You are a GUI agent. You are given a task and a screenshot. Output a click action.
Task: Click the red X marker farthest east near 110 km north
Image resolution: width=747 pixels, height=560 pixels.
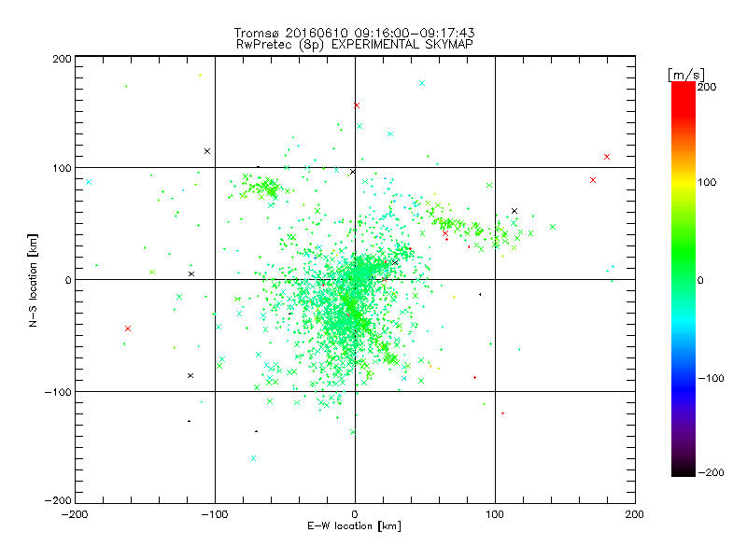click(x=606, y=157)
